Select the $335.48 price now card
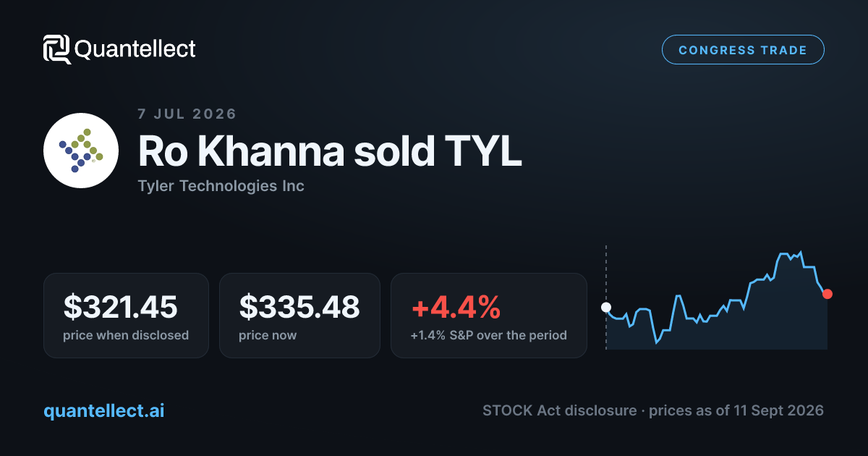The height and width of the screenshot is (456, 868). 299,316
